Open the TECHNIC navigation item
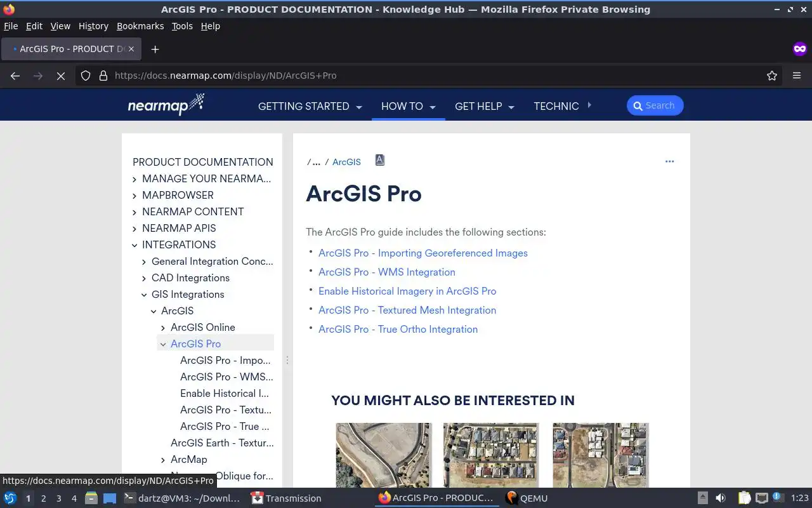The height and width of the screenshot is (508, 812). coord(556,106)
